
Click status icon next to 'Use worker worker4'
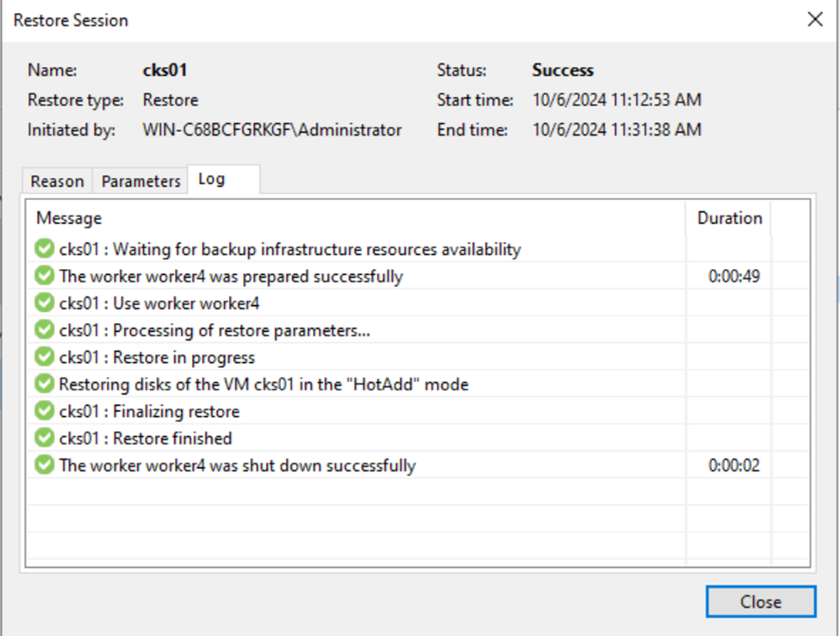(x=44, y=303)
